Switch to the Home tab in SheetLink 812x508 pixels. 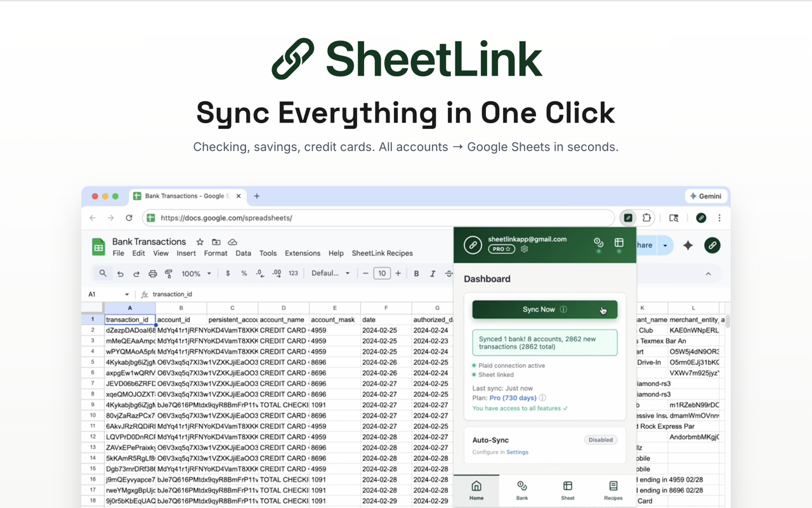click(476, 490)
